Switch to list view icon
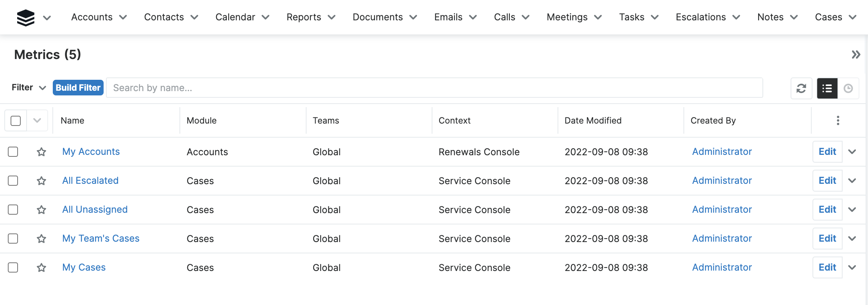Viewport: 868px width, 305px height. [827, 88]
